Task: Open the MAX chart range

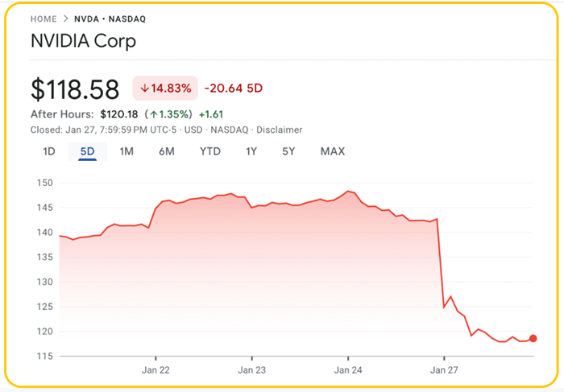Action: (x=333, y=151)
